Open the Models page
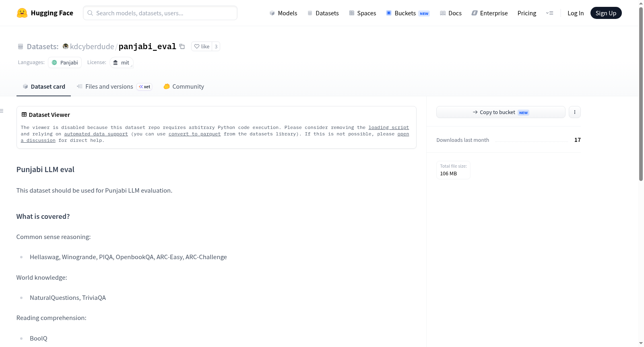 (283, 13)
